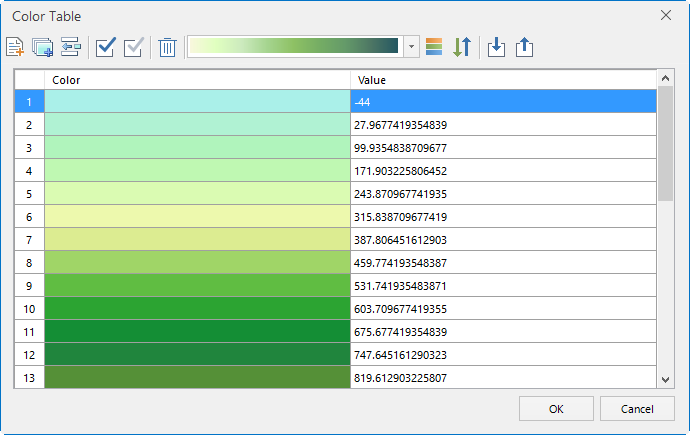690x435 pixels.
Task: Open the color ramp dropdown arrow
Action: [x=413, y=47]
